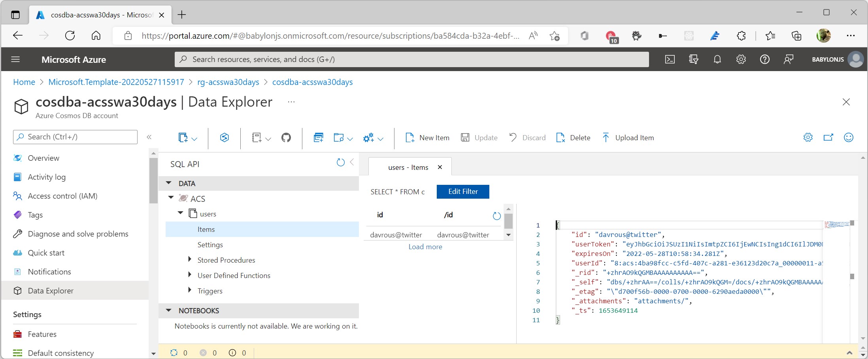Expand Stored Procedures node
The width and height of the screenshot is (868, 359).
tap(190, 259)
